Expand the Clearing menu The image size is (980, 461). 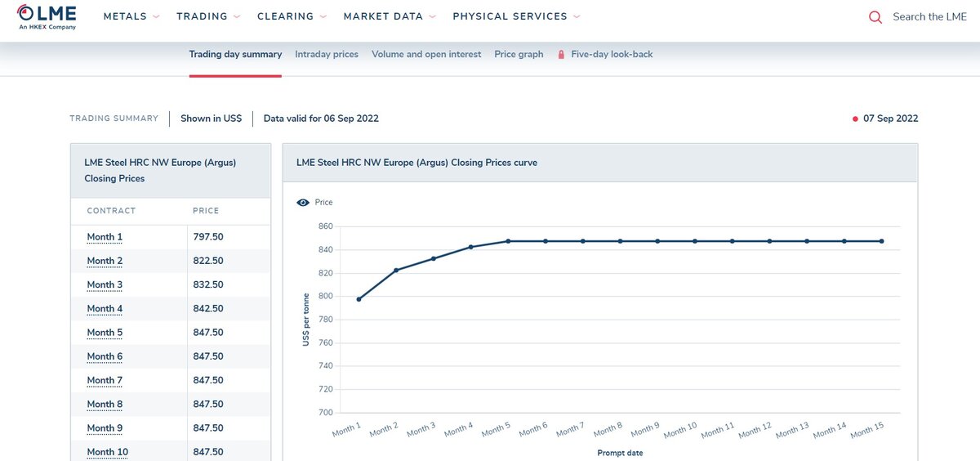(x=292, y=16)
